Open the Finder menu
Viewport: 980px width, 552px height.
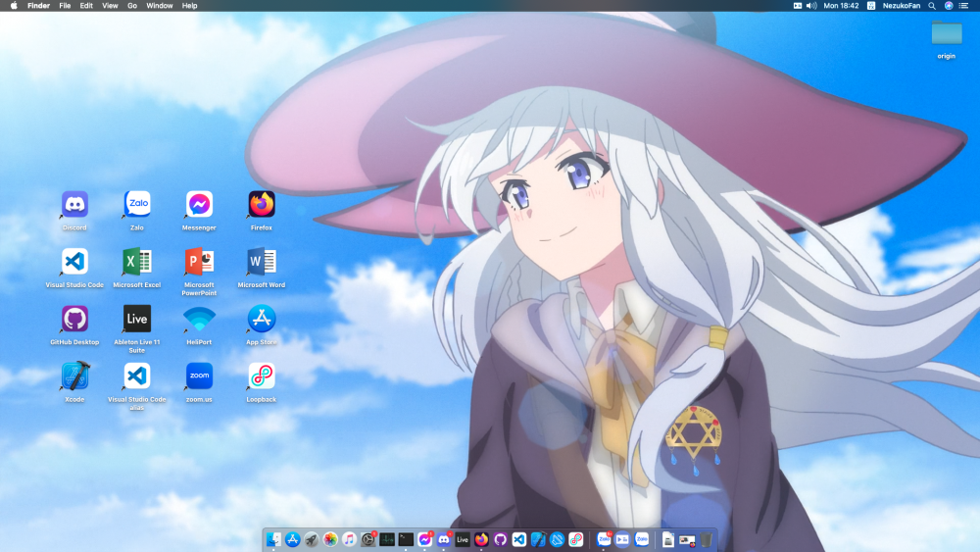[x=39, y=6]
